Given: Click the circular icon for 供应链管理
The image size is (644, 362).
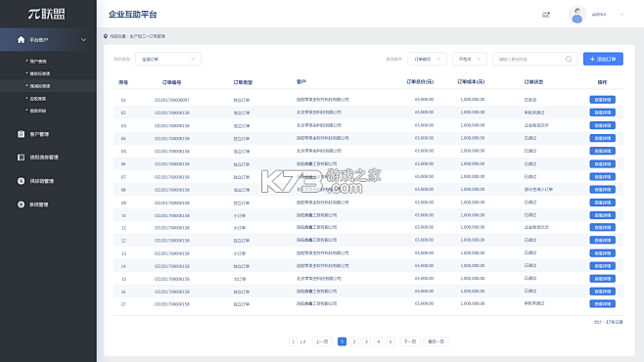Looking at the screenshot, I should tap(21, 181).
